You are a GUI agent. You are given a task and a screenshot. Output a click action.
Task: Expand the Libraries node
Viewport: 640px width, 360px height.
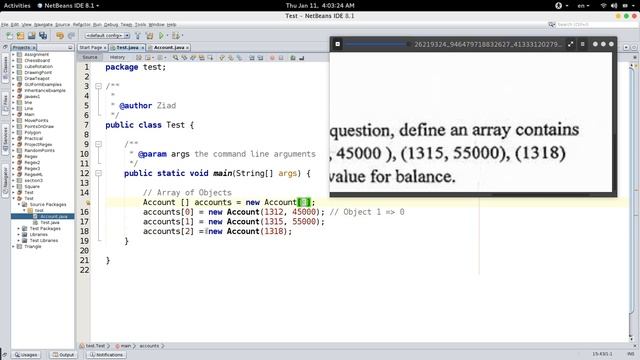[x=19, y=235]
